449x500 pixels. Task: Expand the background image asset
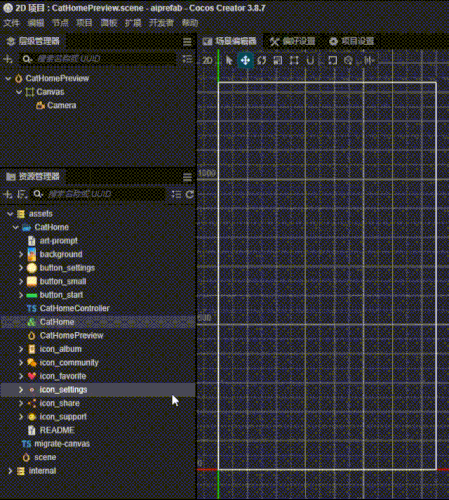tap(21, 255)
